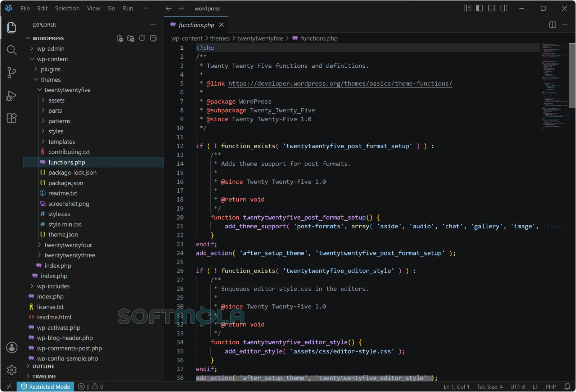
Task: Click the editor vertical scrollbar thumb
Action: tap(572, 75)
